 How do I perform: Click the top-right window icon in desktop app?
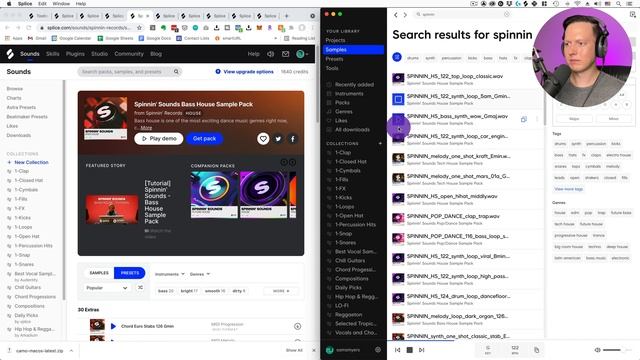(633, 15)
